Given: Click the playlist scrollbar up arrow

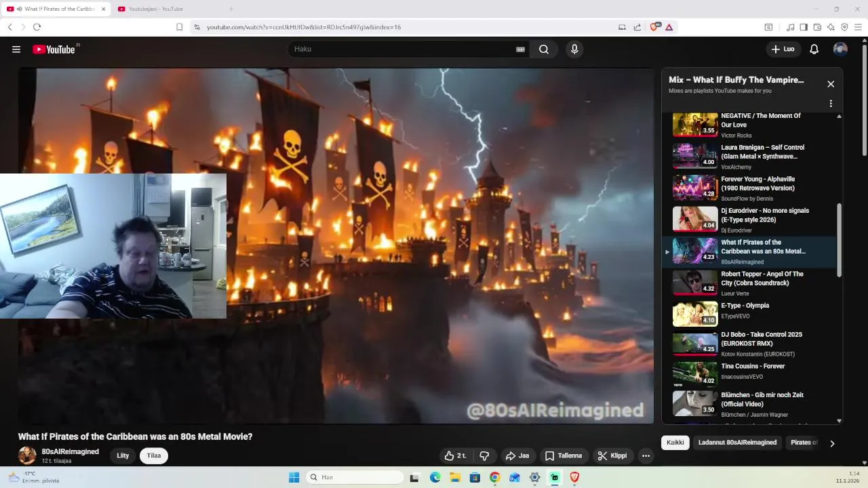Looking at the screenshot, I should pyautogui.click(x=839, y=117).
